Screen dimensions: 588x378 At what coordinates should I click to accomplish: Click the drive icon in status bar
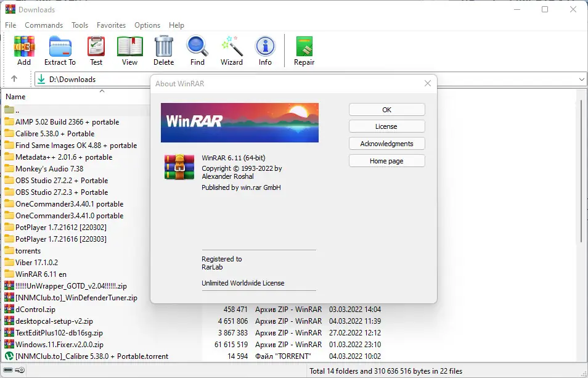[7, 371]
